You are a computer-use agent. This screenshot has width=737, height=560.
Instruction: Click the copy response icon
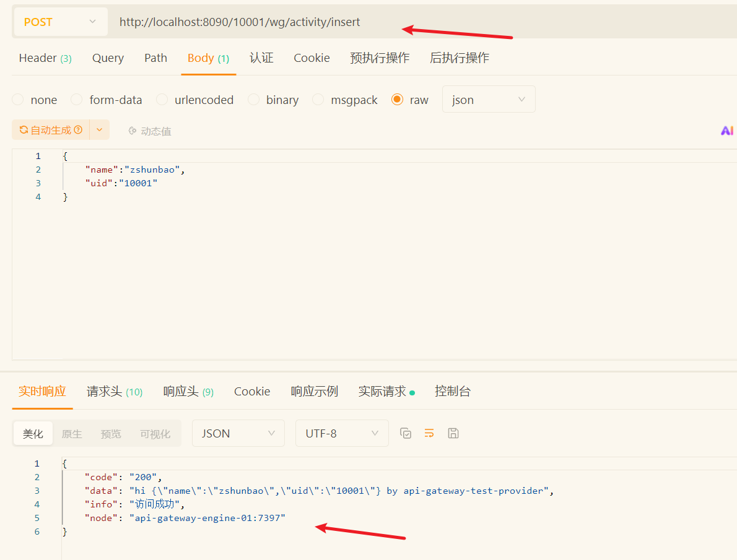coord(406,433)
